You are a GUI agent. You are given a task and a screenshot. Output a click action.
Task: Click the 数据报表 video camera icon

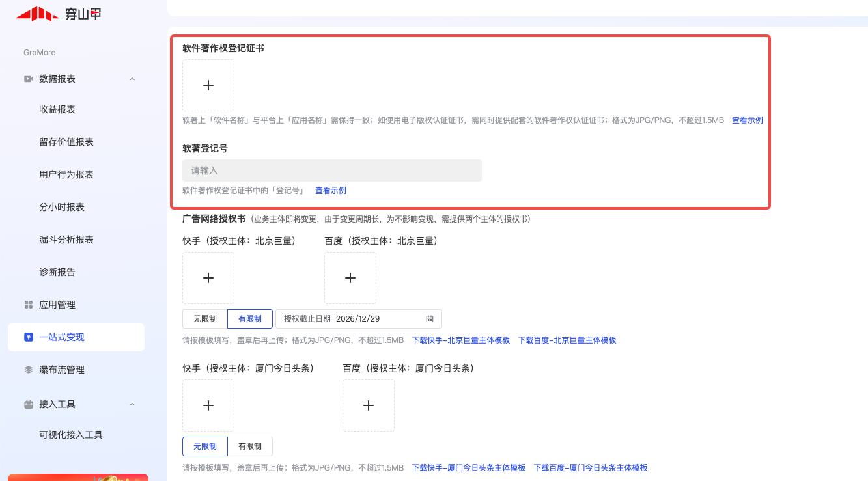(29, 79)
